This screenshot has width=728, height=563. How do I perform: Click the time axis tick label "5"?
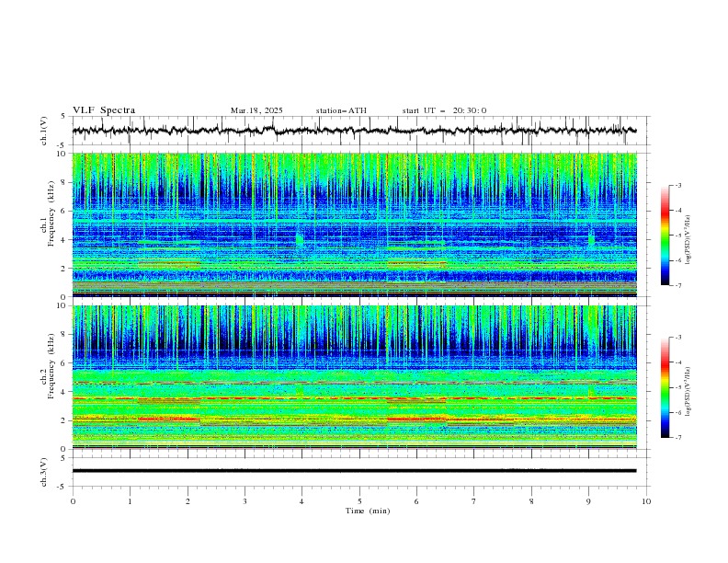pos(359,501)
